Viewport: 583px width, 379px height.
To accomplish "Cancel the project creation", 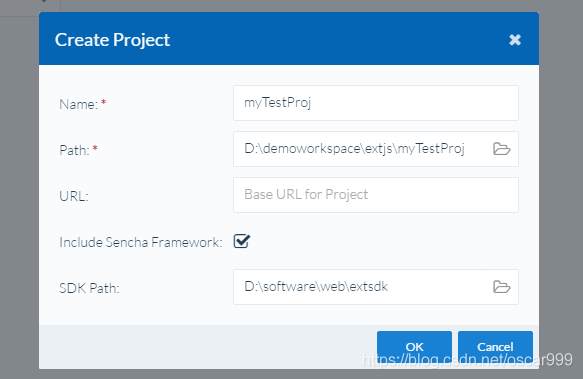I will [495, 347].
